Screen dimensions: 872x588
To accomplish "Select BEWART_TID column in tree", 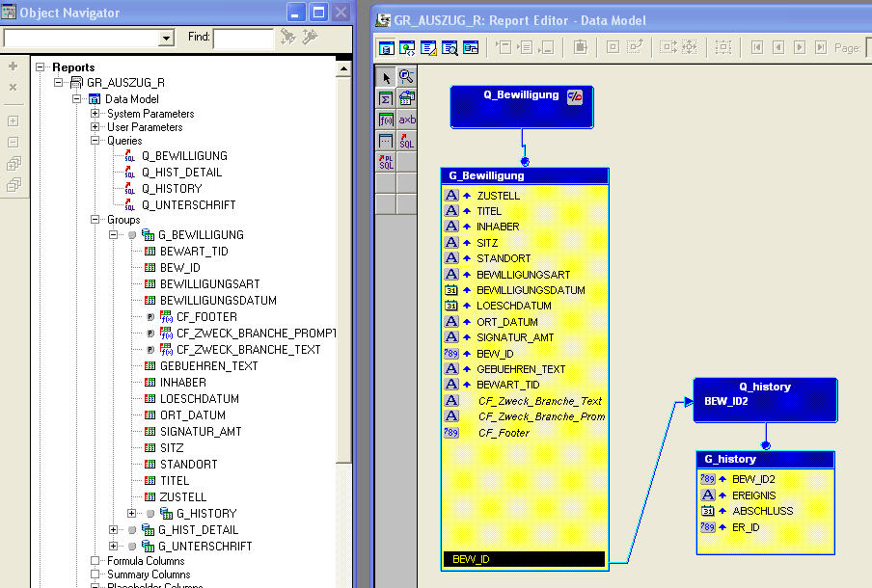I will (194, 252).
